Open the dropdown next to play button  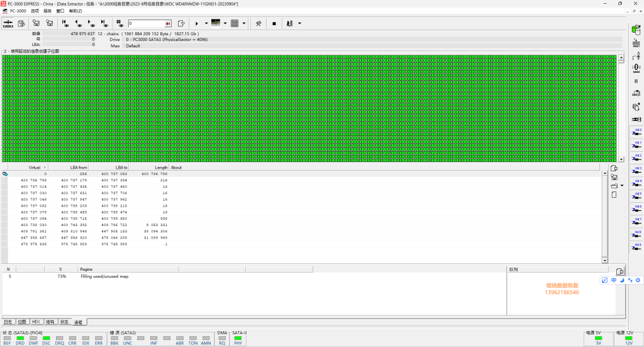[206, 23]
